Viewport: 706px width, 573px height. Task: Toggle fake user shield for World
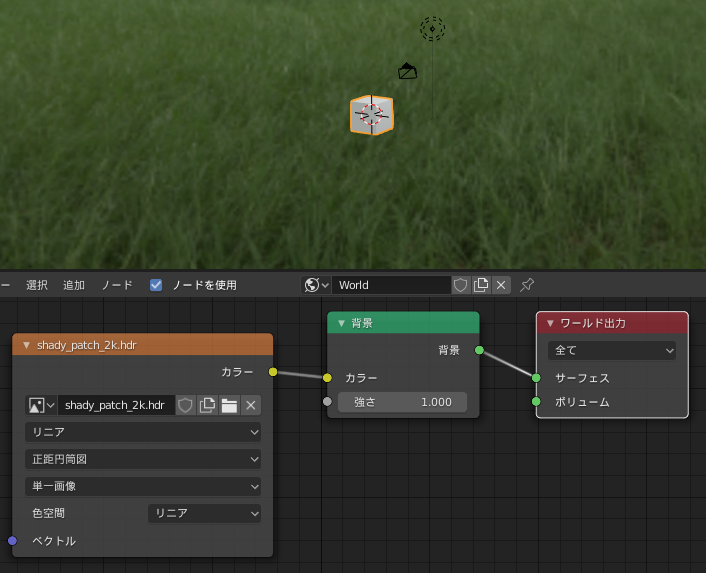click(460, 285)
